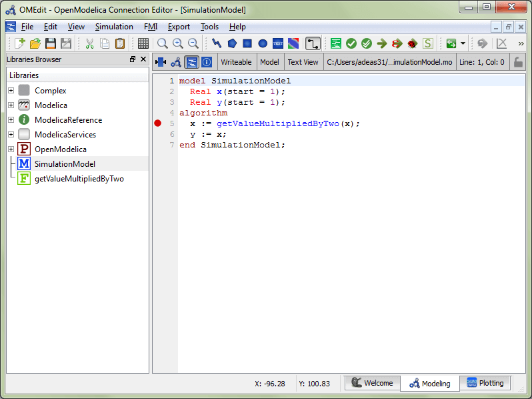Expand the Complex library node
The height and width of the screenshot is (399, 532).
point(11,91)
